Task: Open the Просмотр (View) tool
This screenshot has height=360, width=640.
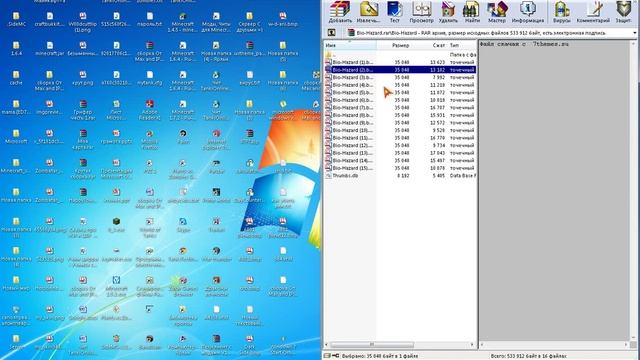Action: coord(421,11)
